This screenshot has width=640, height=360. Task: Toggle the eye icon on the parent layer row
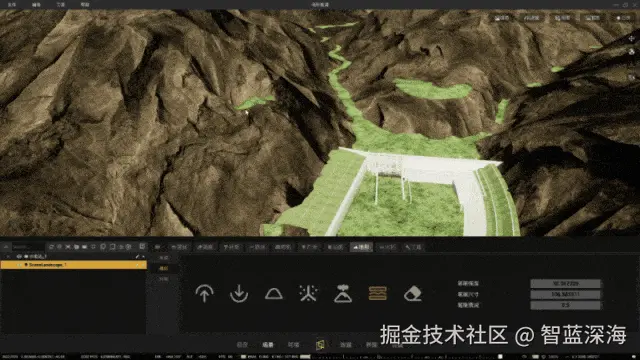[x=19, y=256]
